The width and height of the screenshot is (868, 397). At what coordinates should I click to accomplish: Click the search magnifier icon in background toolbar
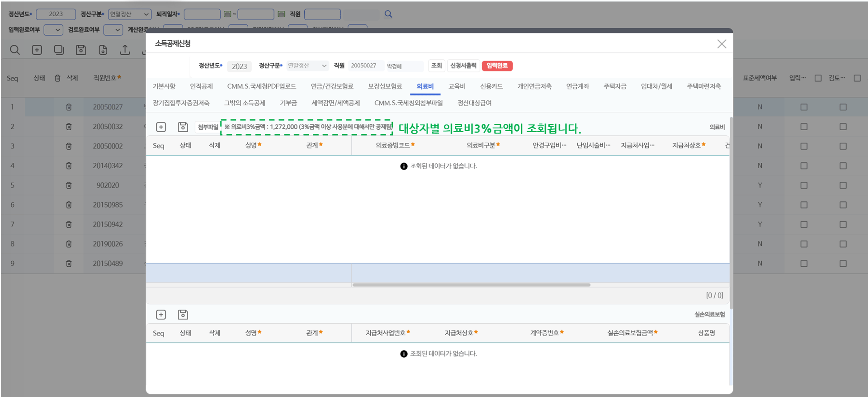click(15, 50)
